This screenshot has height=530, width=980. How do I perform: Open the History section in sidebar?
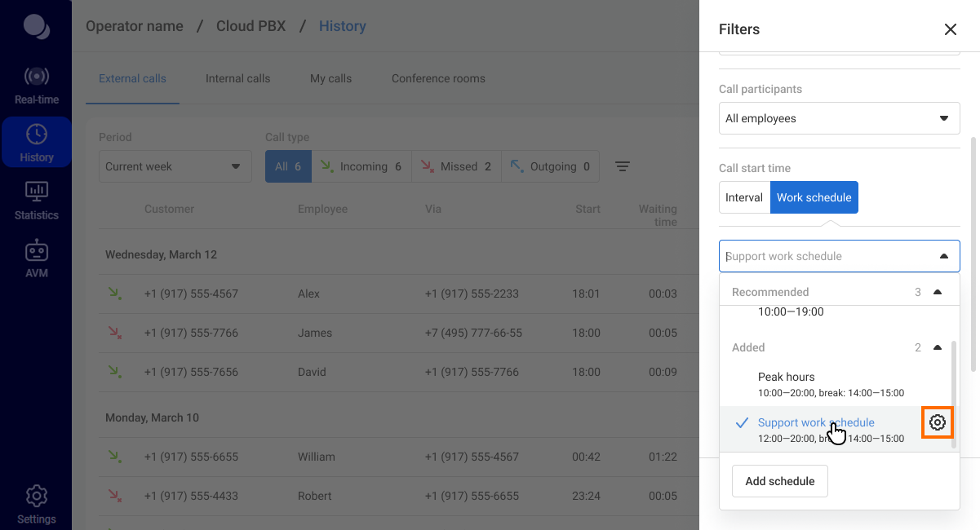[x=36, y=143]
